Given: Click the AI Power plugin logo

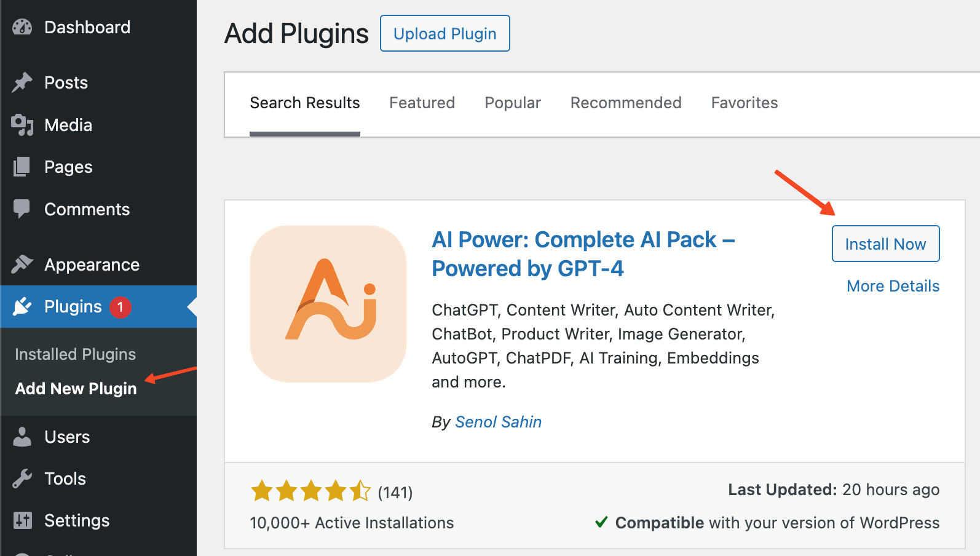Looking at the screenshot, I should pos(328,304).
